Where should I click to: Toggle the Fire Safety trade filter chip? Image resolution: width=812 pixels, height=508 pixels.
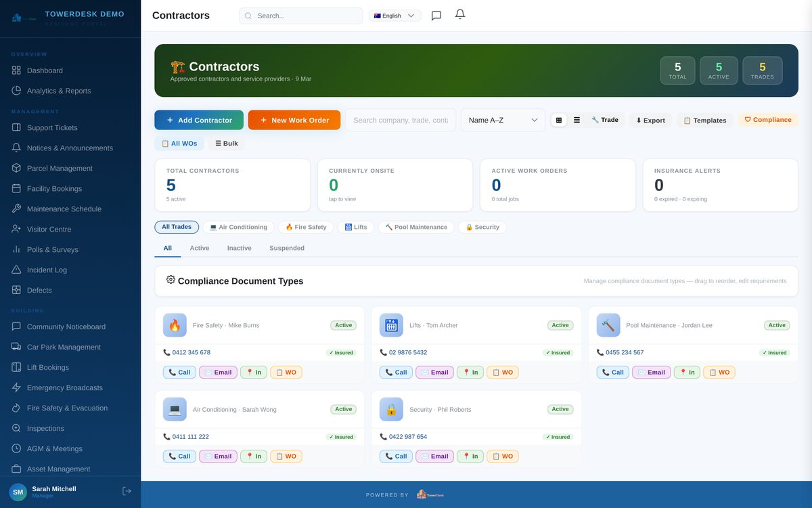pyautogui.click(x=305, y=227)
